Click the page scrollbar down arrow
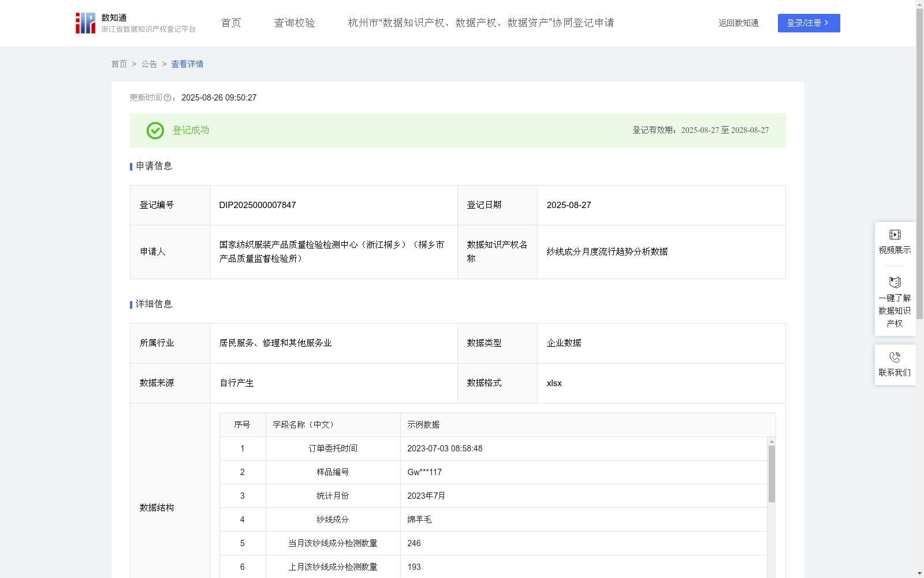This screenshot has width=924, height=578. coord(919,574)
